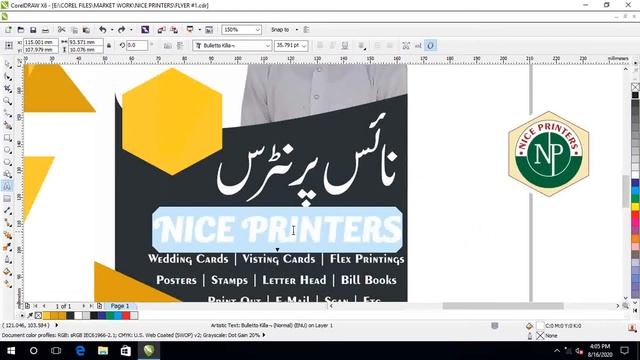Viewport: 640px width, 360px height.
Task: Expand the Redo history arrow
Action: click(x=131, y=30)
